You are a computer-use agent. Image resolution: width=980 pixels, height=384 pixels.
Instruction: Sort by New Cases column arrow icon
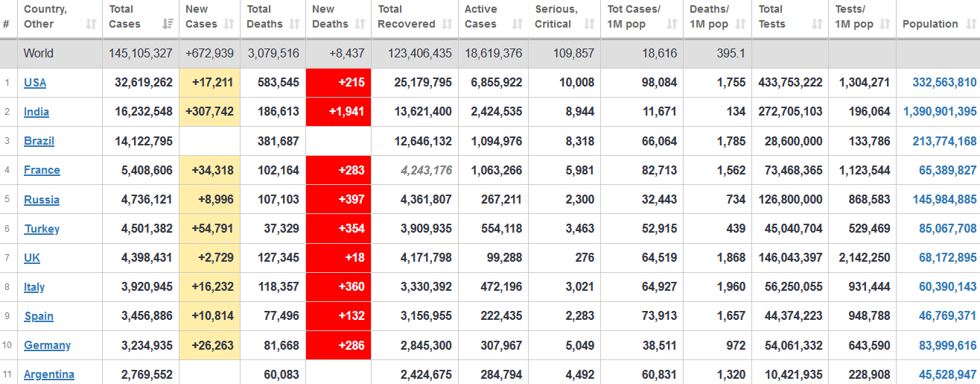[229, 24]
